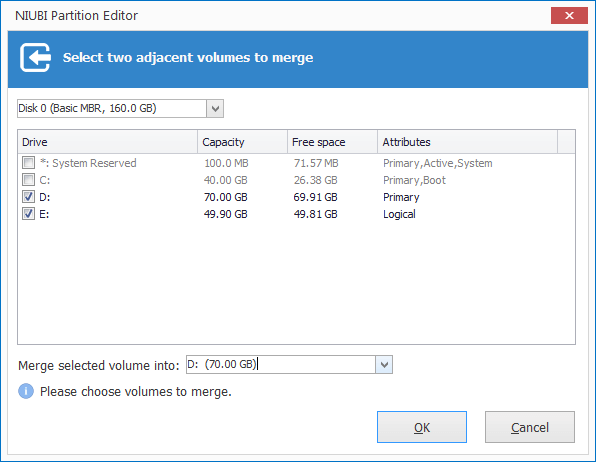Confirm merge with OK button
The width and height of the screenshot is (596, 462).
pos(422,427)
